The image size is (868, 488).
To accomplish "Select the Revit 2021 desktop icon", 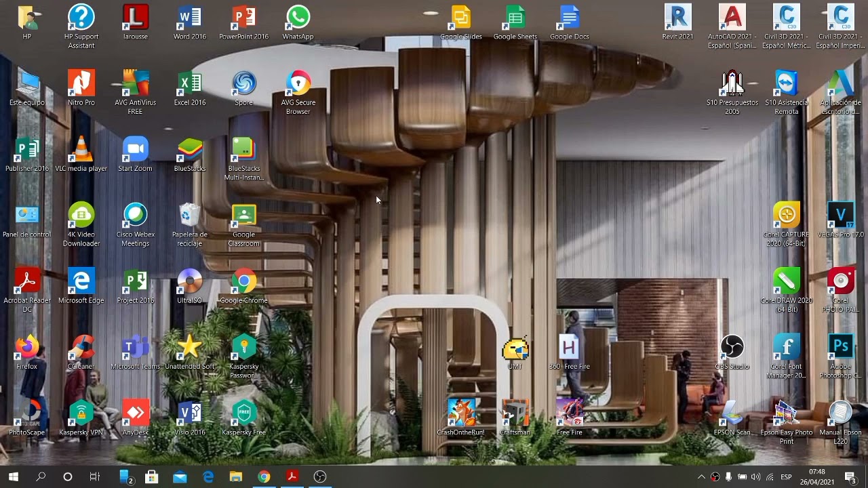I will point(678,22).
